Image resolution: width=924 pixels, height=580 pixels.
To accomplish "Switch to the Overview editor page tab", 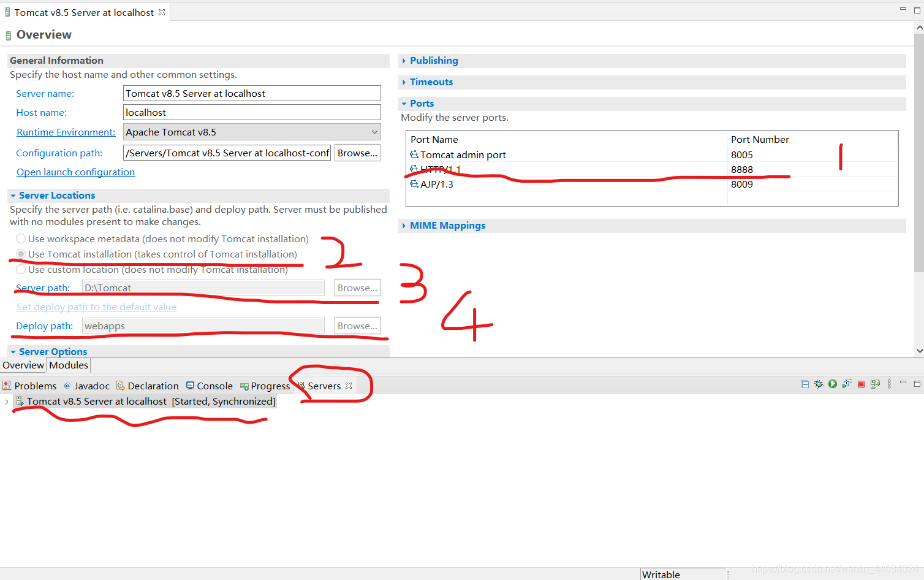I will click(23, 365).
